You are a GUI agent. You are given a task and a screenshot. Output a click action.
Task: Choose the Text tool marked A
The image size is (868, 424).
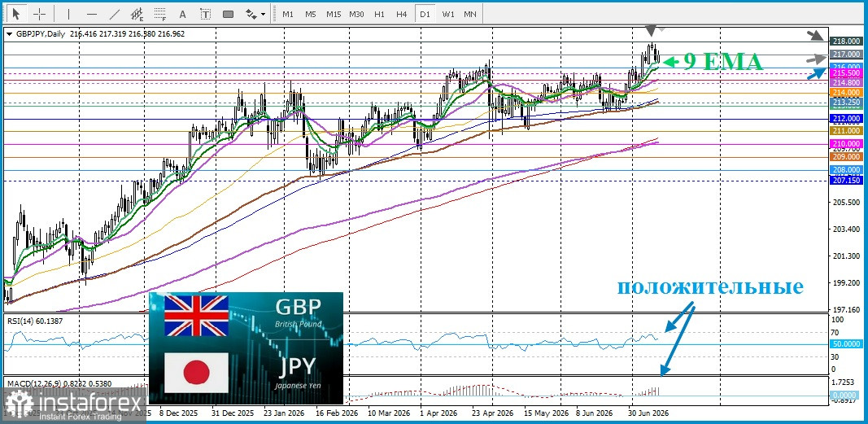183,14
